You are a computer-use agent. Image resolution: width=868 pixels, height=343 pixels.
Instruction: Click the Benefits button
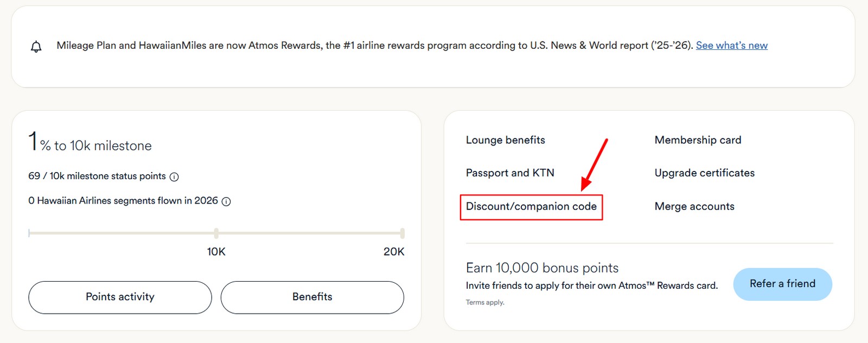(312, 297)
